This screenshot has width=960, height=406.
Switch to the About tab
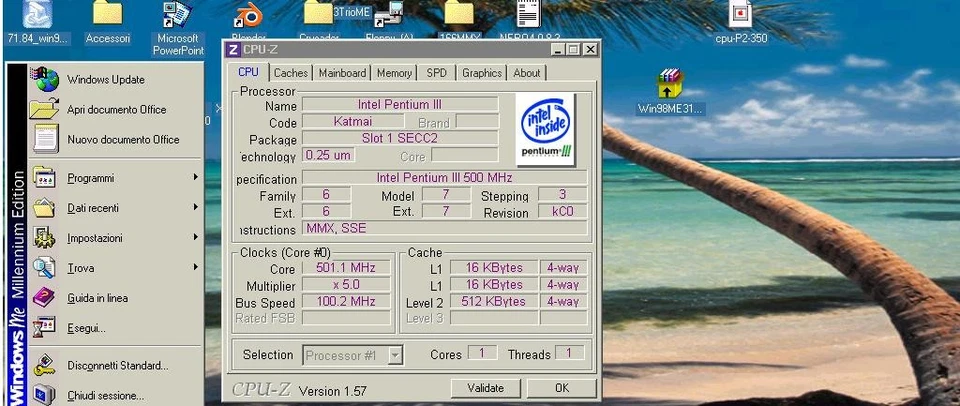click(527, 73)
